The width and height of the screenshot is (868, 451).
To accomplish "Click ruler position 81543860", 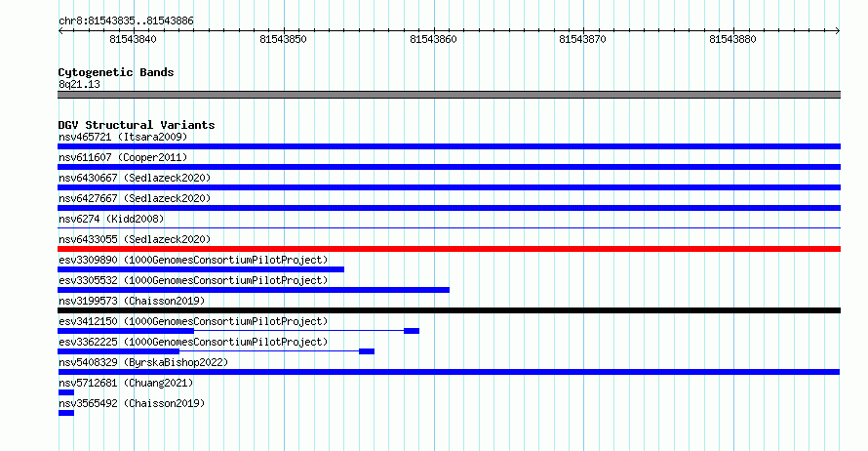I will click(x=433, y=39).
